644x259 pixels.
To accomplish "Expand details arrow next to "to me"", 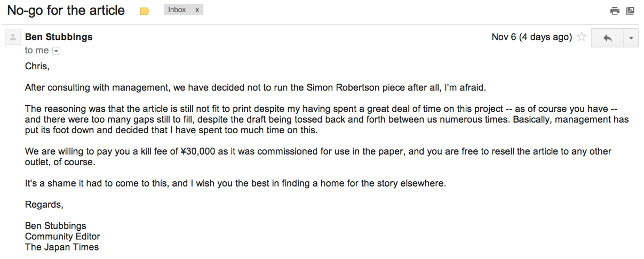I will (x=57, y=51).
